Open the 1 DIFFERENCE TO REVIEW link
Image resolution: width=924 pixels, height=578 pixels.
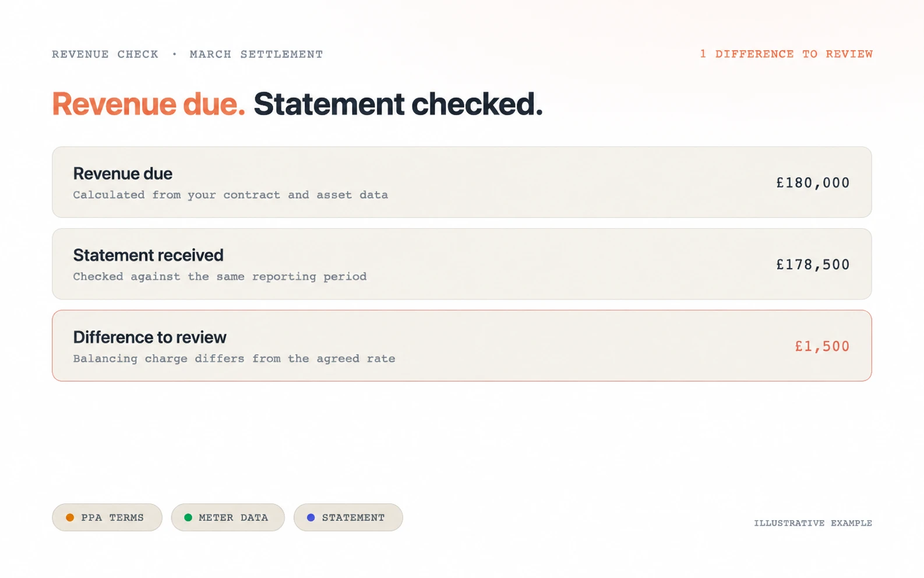[787, 54]
